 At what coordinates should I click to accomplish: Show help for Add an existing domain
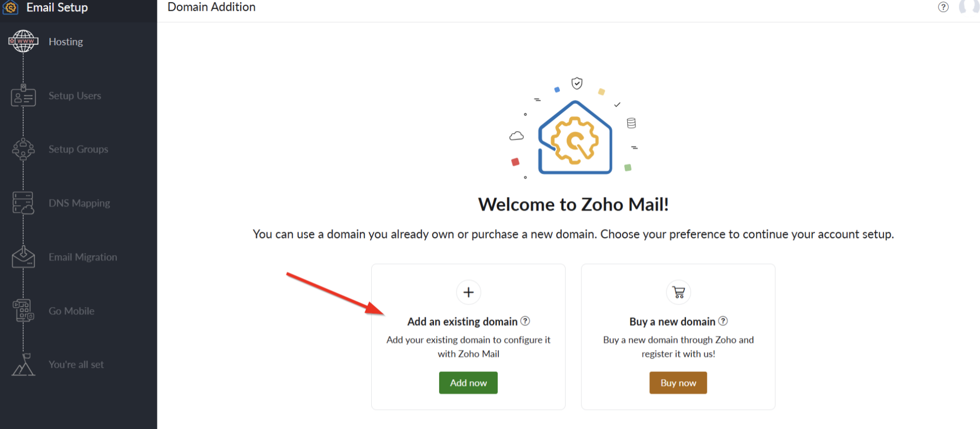pyautogui.click(x=525, y=321)
